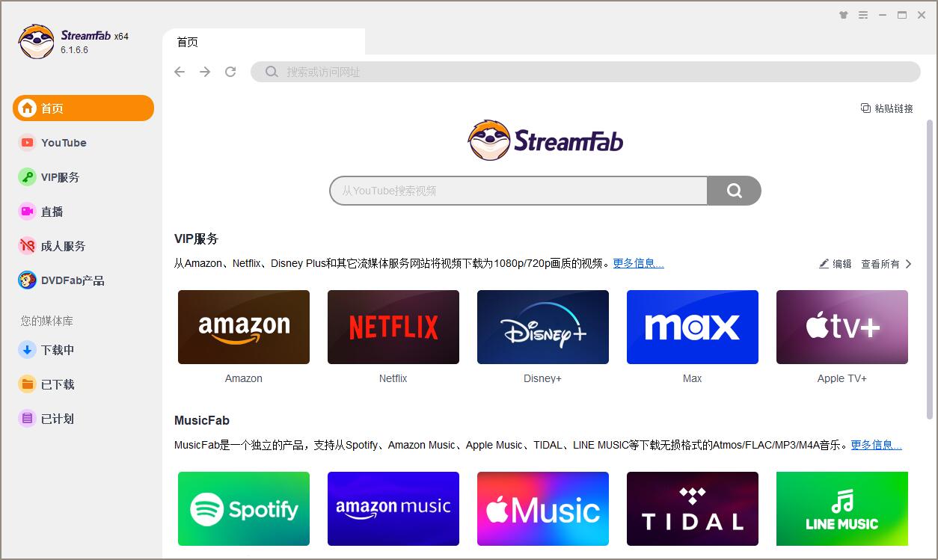Image resolution: width=938 pixels, height=560 pixels.
Task: Click the Amazon label under its tile
Action: [244, 378]
